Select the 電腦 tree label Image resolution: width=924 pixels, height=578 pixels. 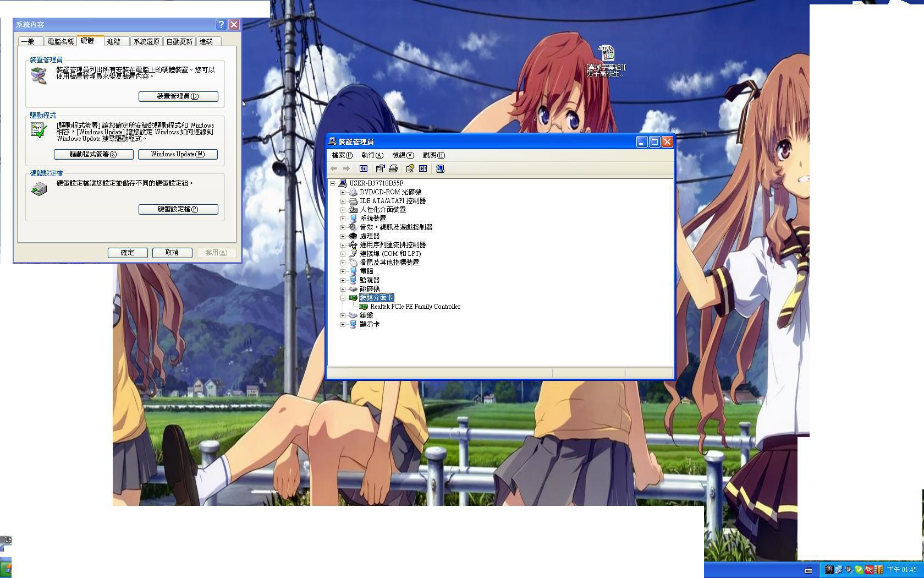pos(366,271)
